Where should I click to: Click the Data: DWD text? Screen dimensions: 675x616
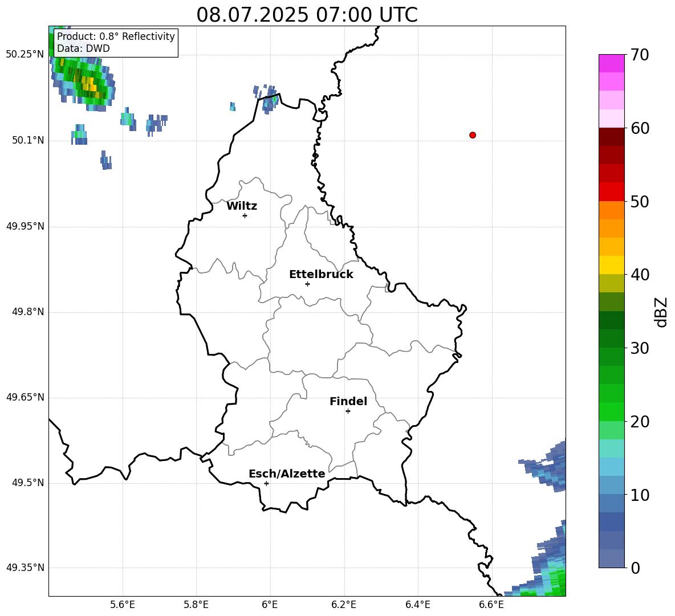[x=83, y=48]
